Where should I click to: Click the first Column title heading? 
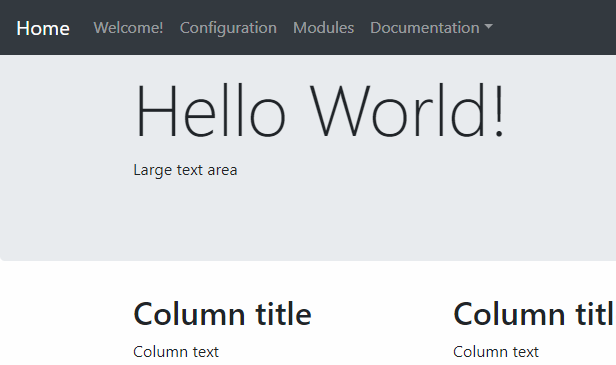222,314
